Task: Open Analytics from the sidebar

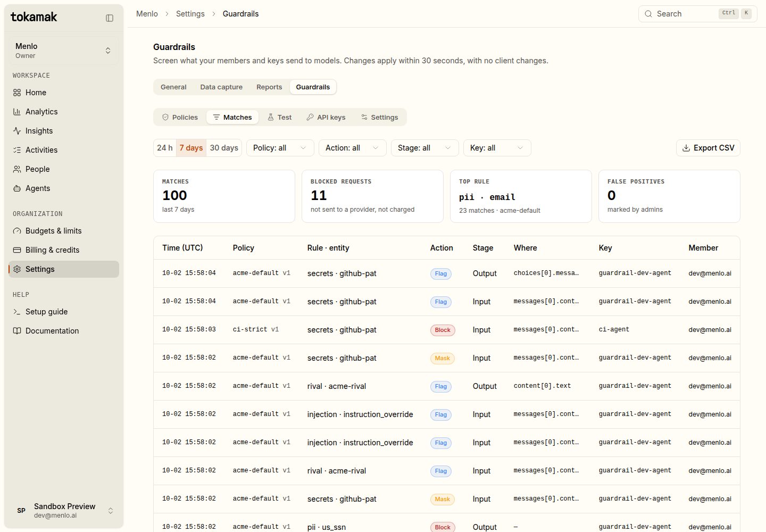Action: [x=64, y=112]
